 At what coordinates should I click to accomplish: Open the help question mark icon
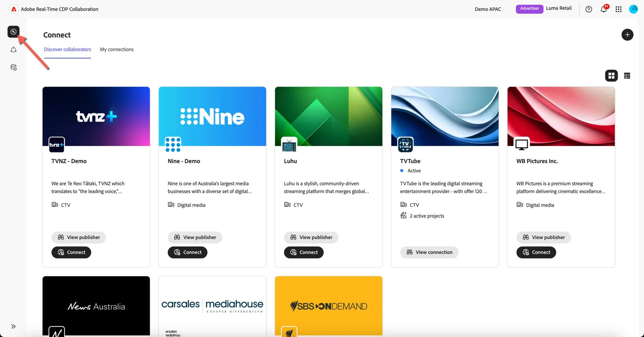point(588,9)
